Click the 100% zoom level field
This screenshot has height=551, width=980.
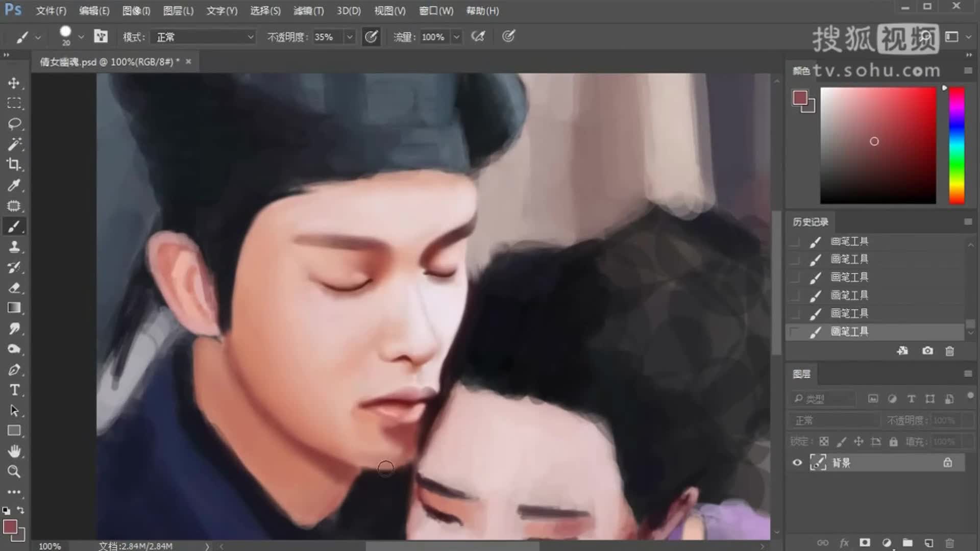[50, 546]
